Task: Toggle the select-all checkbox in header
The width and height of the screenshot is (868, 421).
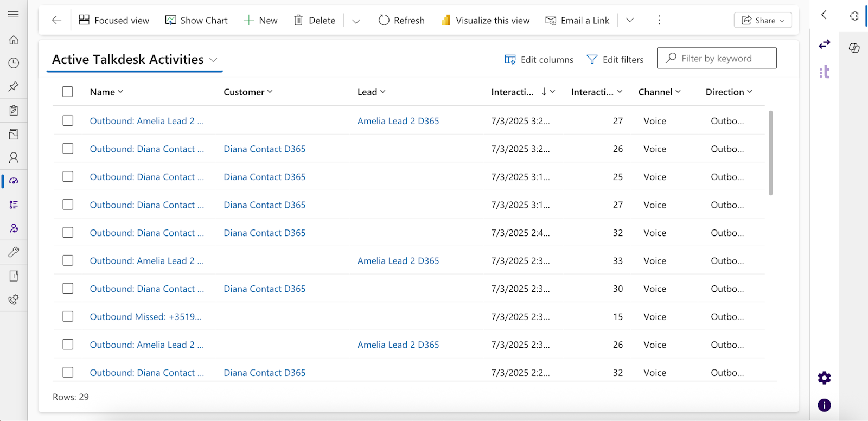Action: (68, 92)
